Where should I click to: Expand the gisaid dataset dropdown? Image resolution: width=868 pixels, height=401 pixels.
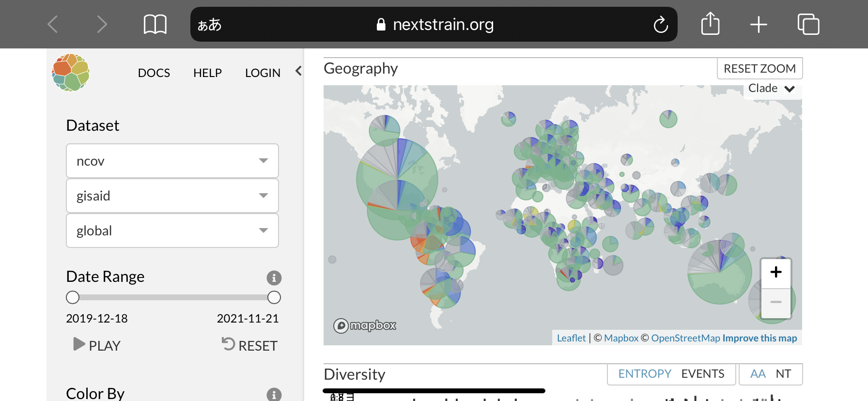pyautogui.click(x=172, y=196)
